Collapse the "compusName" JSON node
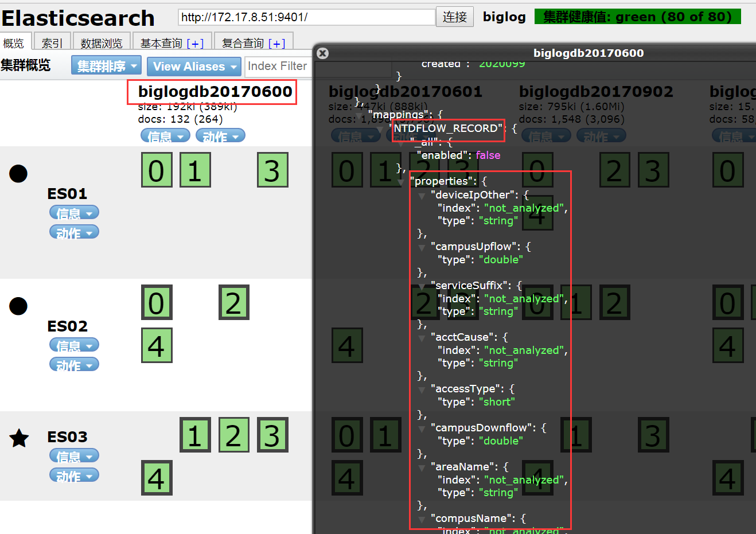The height and width of the screenshot is (534, 756). [422, 519]
